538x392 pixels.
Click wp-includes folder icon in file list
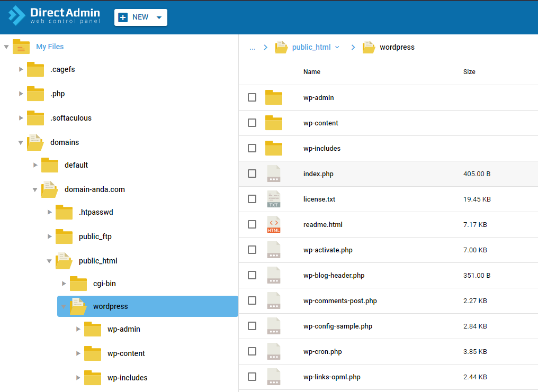point(274,148)
